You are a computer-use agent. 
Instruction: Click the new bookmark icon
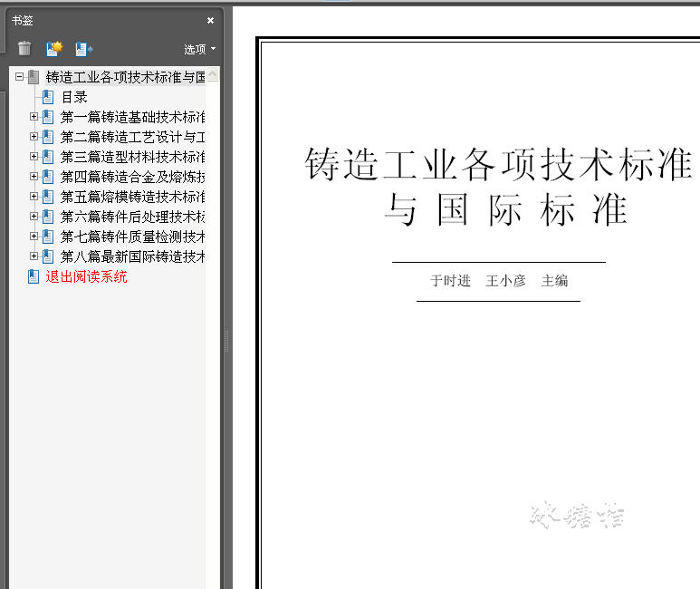(54, 48)
